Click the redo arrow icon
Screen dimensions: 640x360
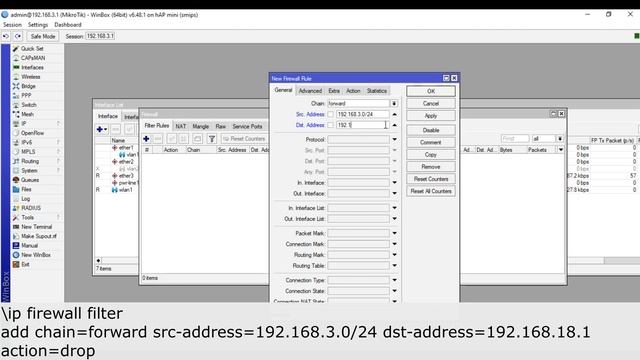(18, 36)
